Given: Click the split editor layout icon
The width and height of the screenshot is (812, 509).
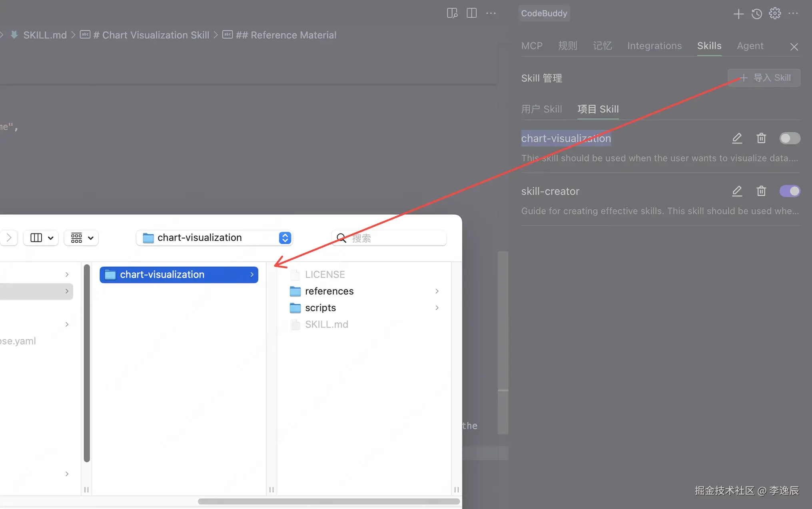Looking at the screenshot, I should pos(471,13).
